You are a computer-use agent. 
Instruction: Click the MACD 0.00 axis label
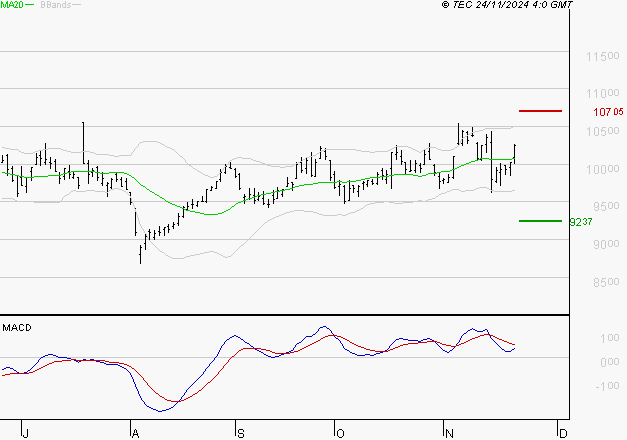point(610,362)
